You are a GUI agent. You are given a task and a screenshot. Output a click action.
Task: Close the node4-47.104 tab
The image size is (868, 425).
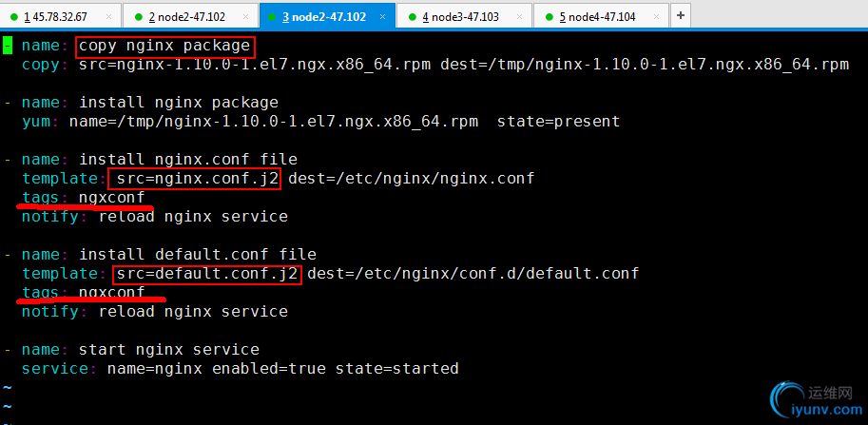[657, 17]
